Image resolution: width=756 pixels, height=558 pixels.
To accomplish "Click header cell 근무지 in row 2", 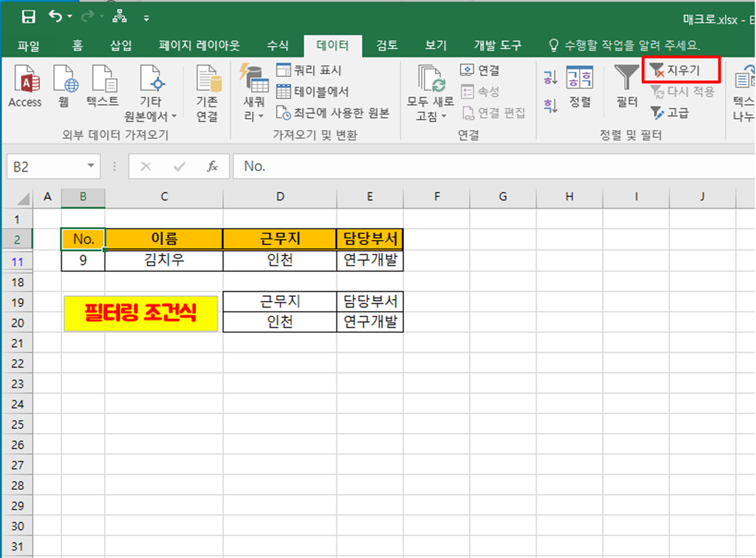I will [280, 239].
